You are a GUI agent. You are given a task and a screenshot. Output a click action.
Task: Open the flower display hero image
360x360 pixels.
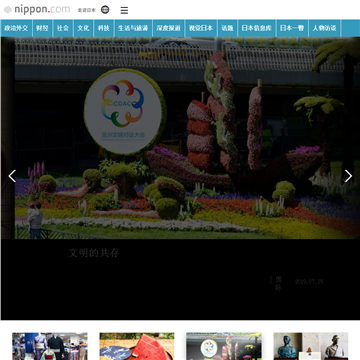tap(180, 138)
